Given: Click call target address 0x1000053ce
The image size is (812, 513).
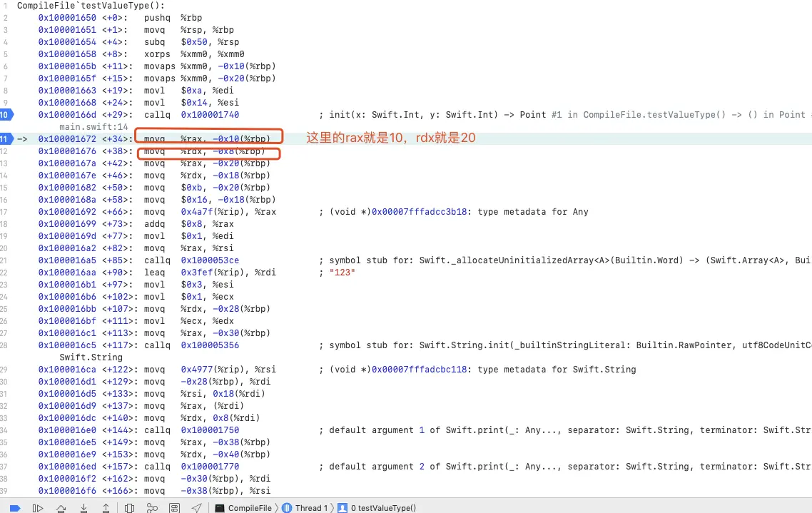Looking at the screenshot, I should (x=210, y=260).
